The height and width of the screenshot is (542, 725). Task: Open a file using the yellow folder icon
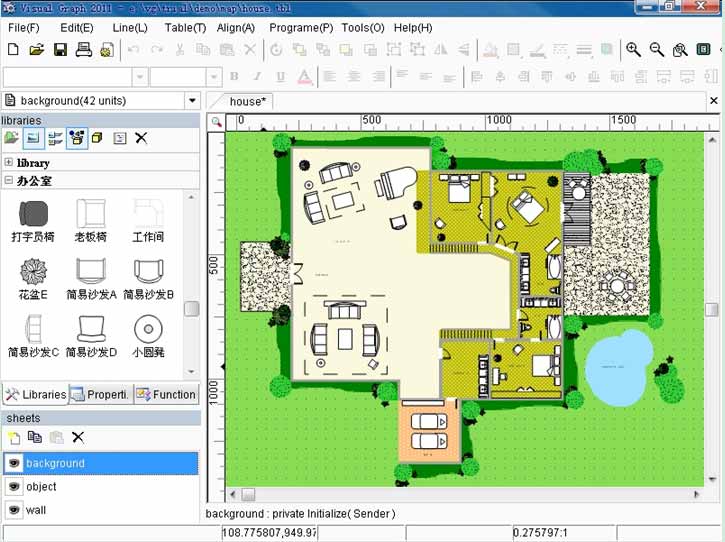click(x=37, y=49)
